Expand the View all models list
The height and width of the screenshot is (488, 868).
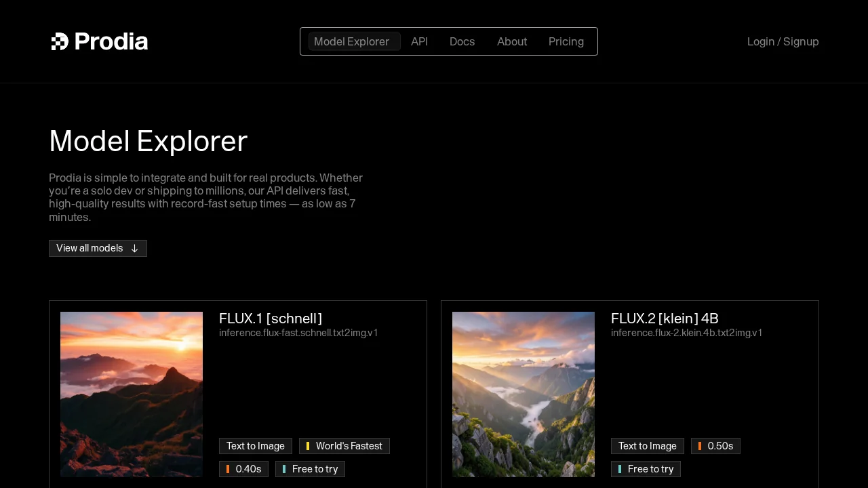tap(98, 248)
